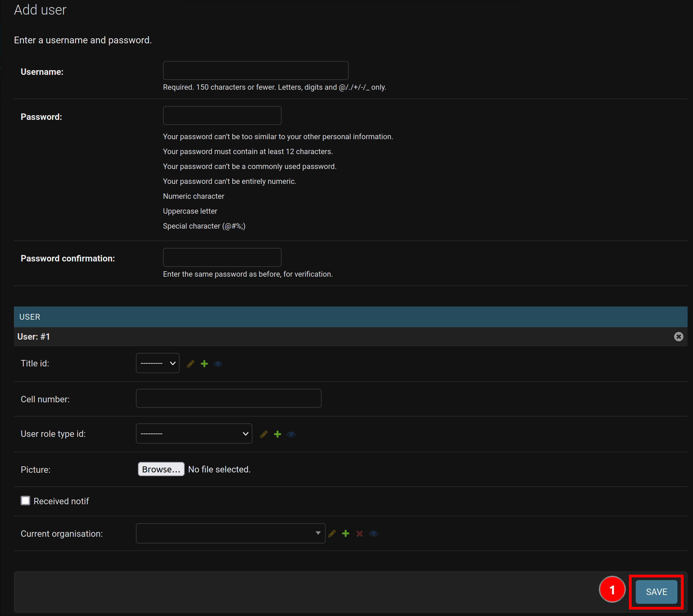Focus the Cell number input field
This screenshot has width=693, height=616.
[x=228, y=398]
